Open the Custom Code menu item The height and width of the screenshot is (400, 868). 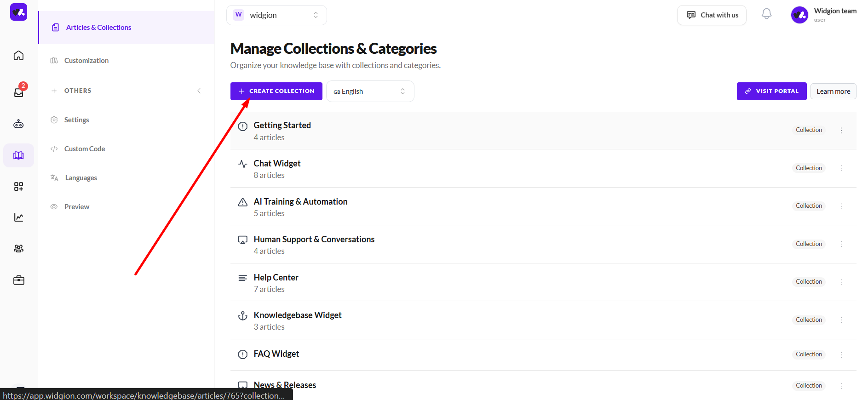[85, 149]
